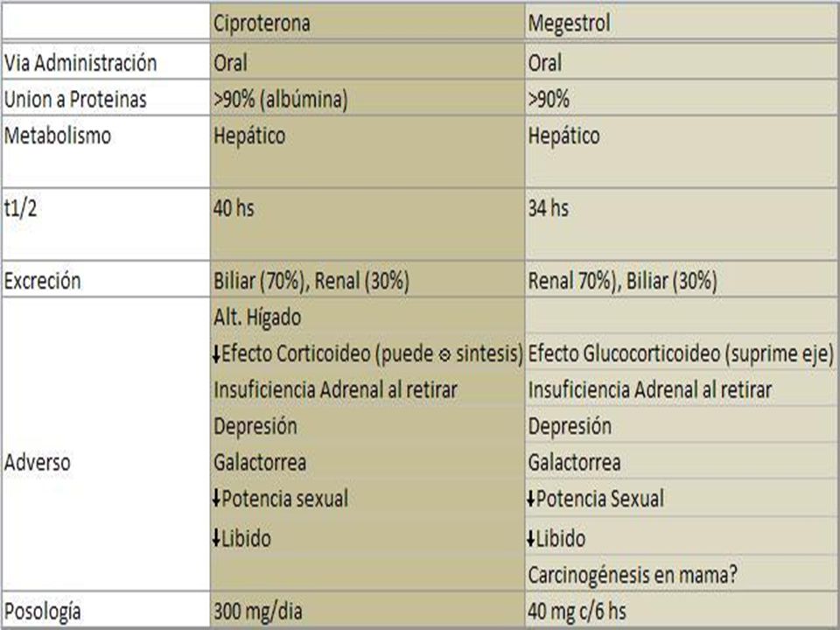Select the Efecto Glucocorticoideo (suprime eje) cell
Screen dimensions: 840x630
coord(682,353)
